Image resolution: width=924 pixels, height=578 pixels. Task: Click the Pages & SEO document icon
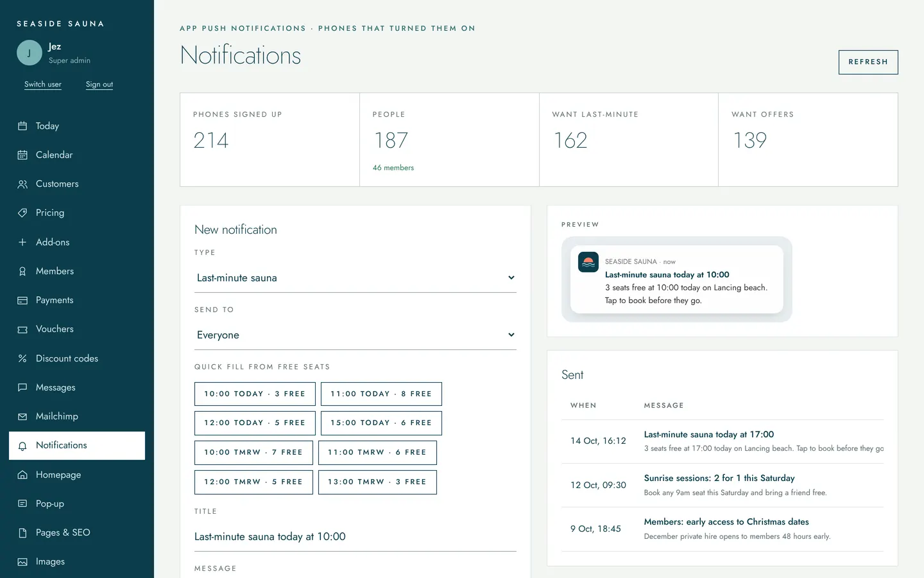[22, 532]
